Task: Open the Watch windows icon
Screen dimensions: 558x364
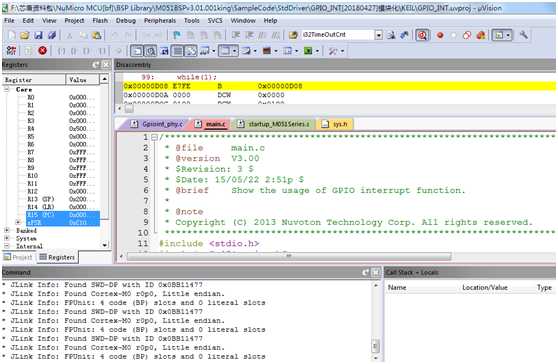Action: 204,51
